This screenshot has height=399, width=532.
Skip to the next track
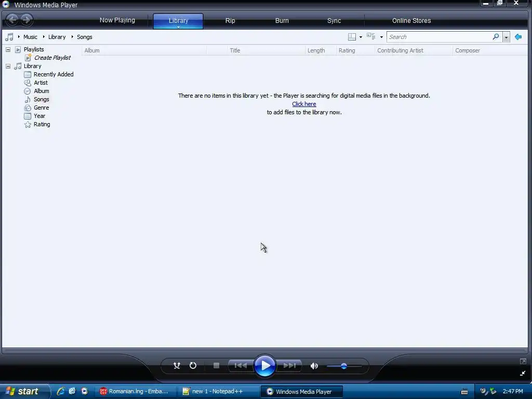[x=289, y=365]
